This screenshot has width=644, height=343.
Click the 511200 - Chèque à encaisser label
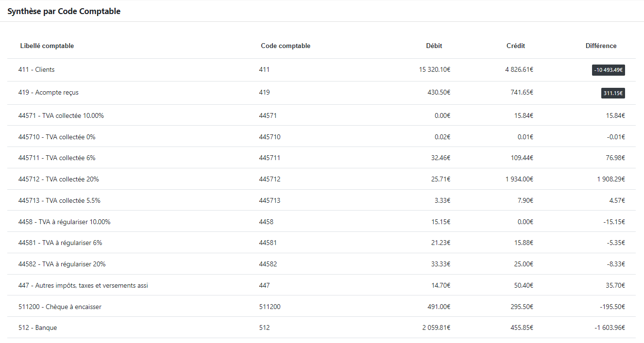point(60,307)
